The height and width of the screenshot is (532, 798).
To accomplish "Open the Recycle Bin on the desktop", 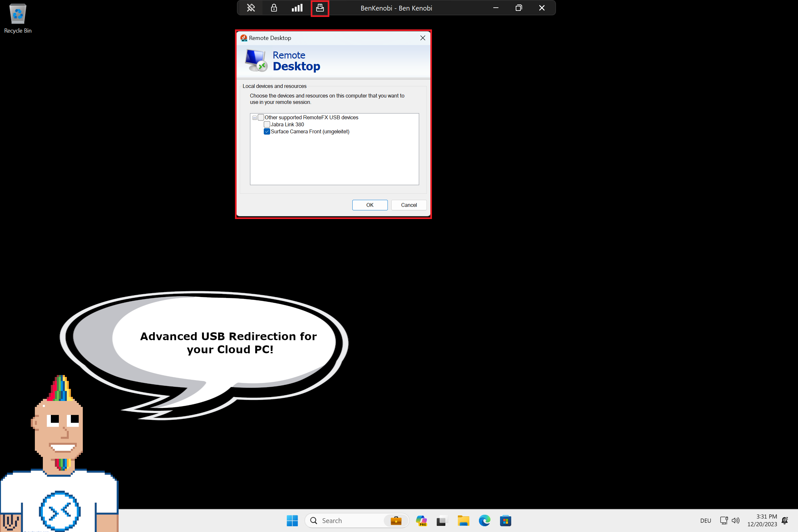I will [17, 14].
